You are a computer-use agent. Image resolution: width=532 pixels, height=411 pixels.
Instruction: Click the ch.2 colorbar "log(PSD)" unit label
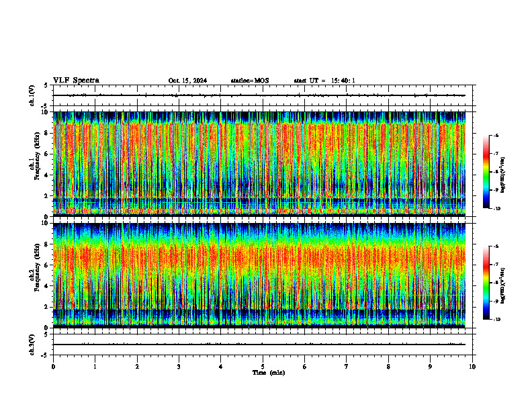pyautogui.click(x=503, y=286)
